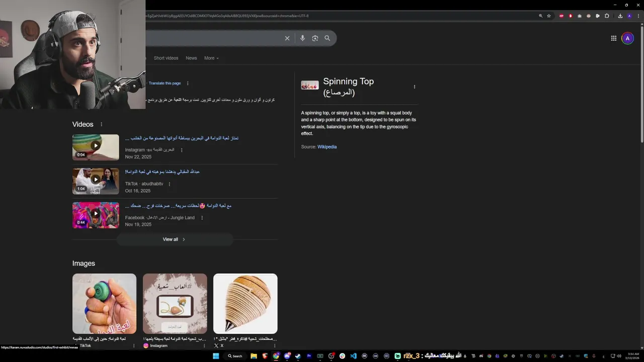
Task: Expand the More search filters dropdown
Action: tap(211, 58)
